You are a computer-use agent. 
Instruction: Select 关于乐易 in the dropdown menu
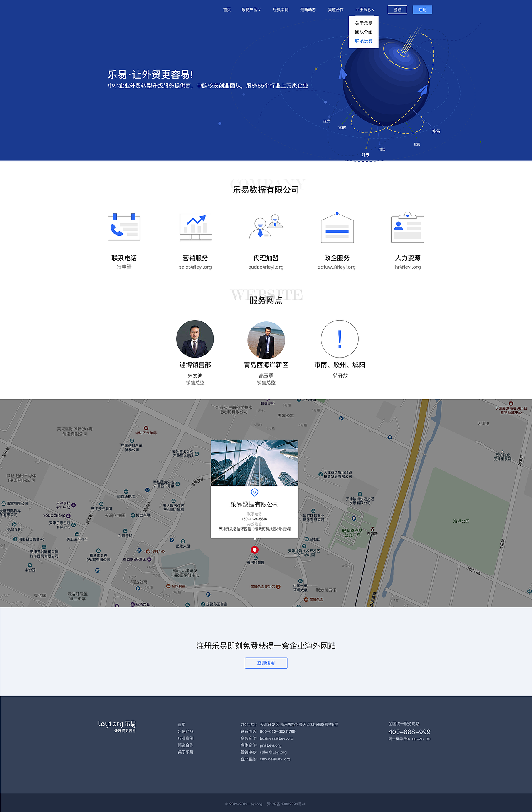364,23
